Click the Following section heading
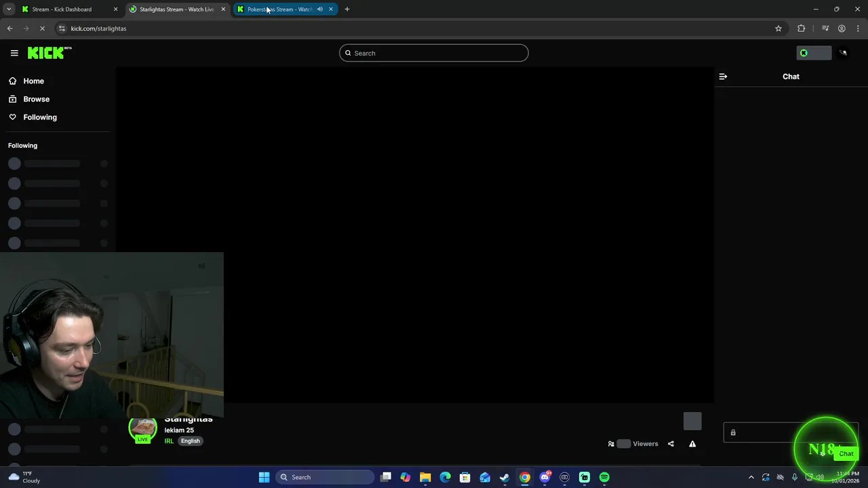The width and height of the screenshot is (868, 488). tap(22, 146)
